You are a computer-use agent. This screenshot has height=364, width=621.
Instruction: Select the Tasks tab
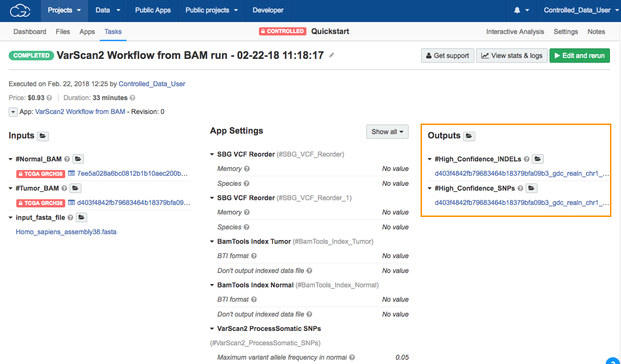tap(113, 32)
